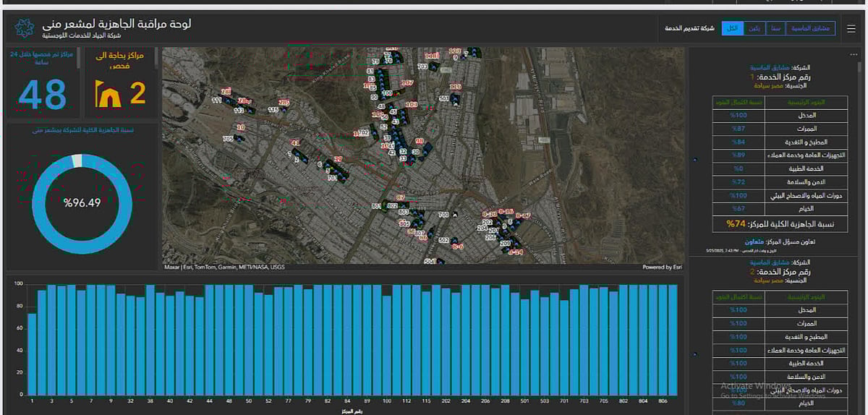Click map marker labeled 700
The width and height of the screenshot is (868, 415).
coord(455,215)
